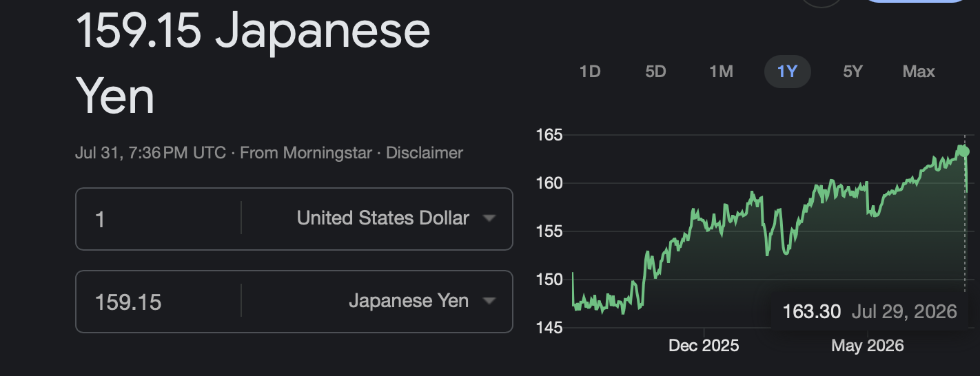Show the Max chart range
This screenshot has width=980, height=376.
coord(919,72)
